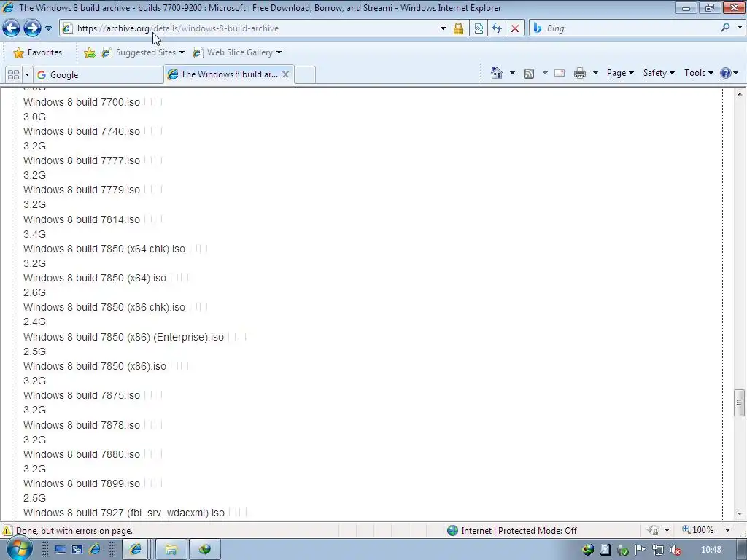The image size is (747, 560).
Task: Click Windows 8 build 7850 (x64 chk).iso
Action: [104, 249]
